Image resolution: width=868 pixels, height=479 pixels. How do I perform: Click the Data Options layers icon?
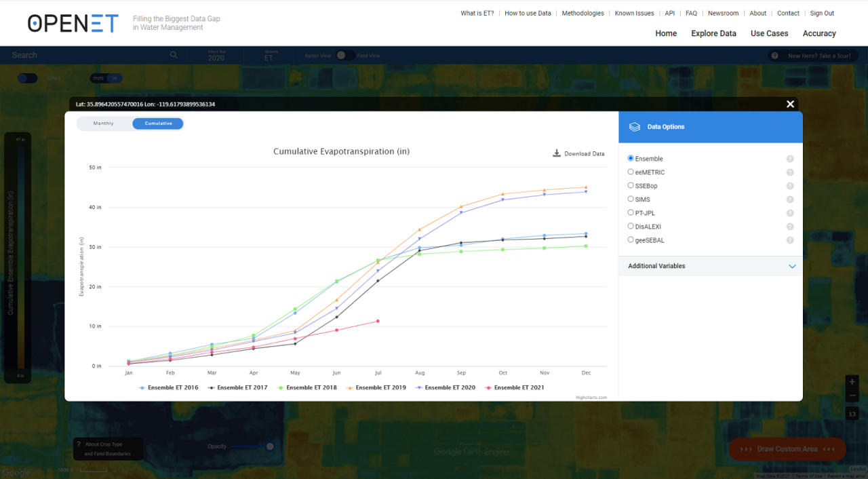(634, 127)
